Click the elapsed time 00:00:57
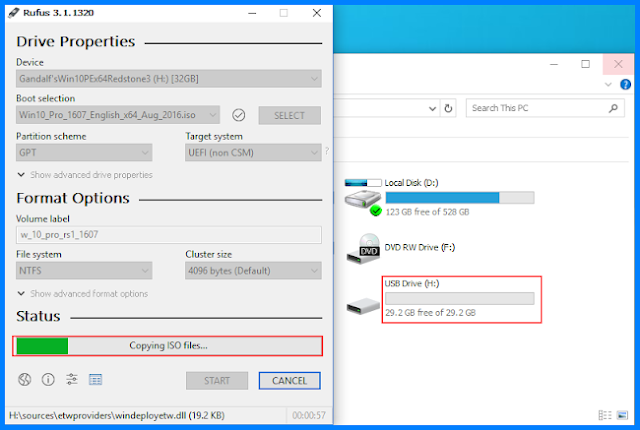Screen dimensions: 640x430 coord(309,415)
